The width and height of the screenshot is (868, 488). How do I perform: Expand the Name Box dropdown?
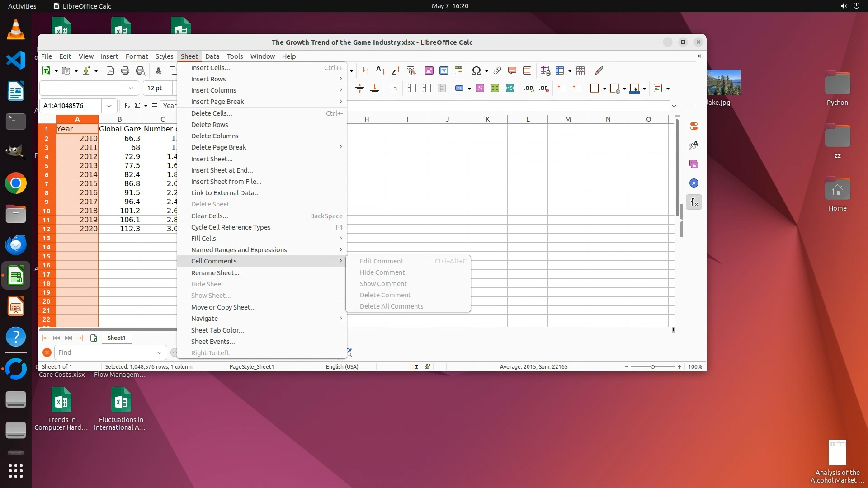coord(109,106)
